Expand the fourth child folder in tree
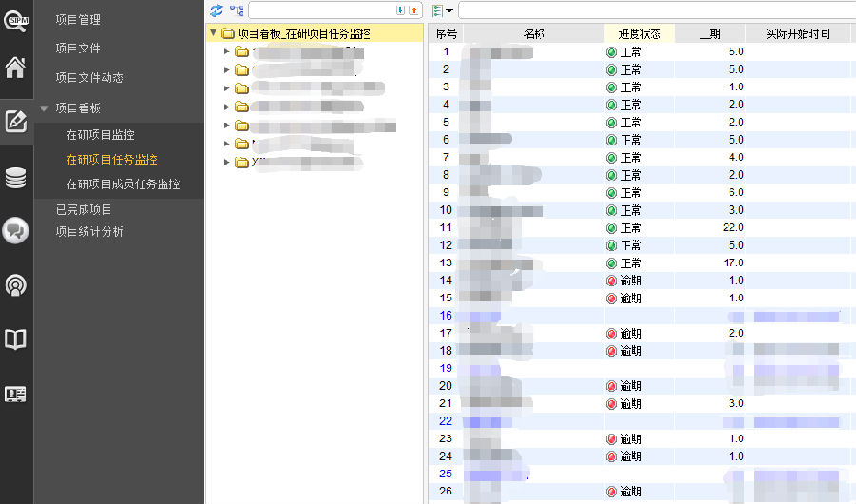856x504 pixels. (227, 107)
